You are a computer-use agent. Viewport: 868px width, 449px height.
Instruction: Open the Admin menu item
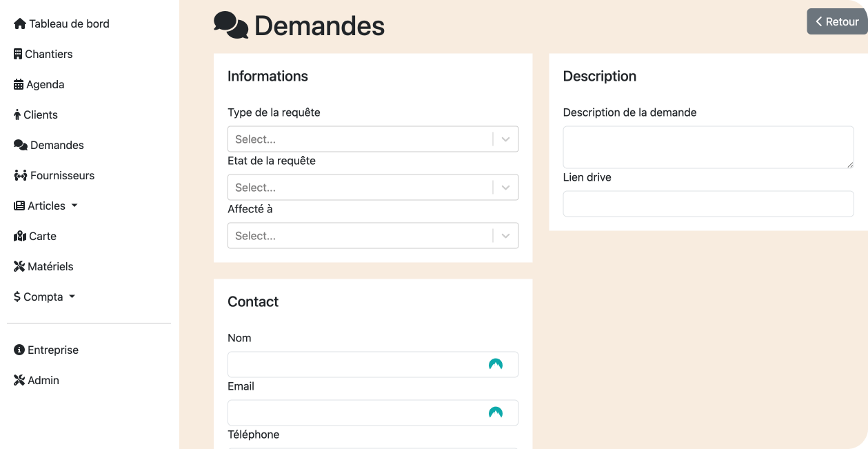pos(43,381)
